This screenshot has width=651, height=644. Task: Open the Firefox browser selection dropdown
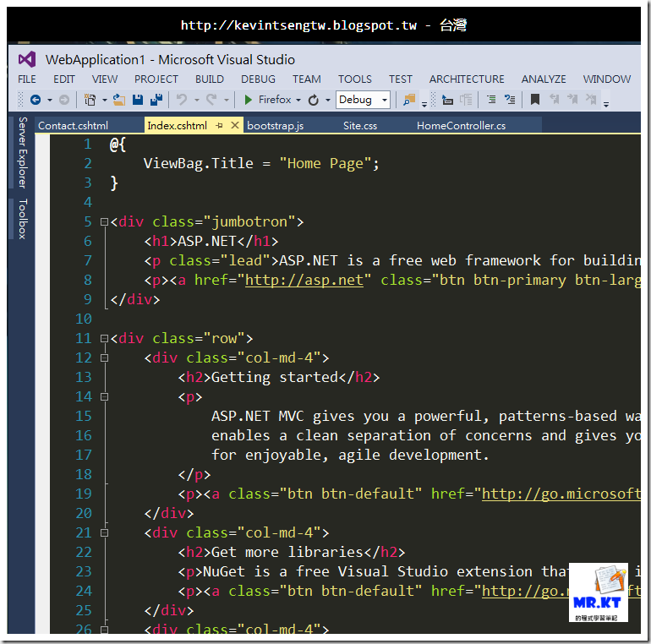tap(298, 100)
